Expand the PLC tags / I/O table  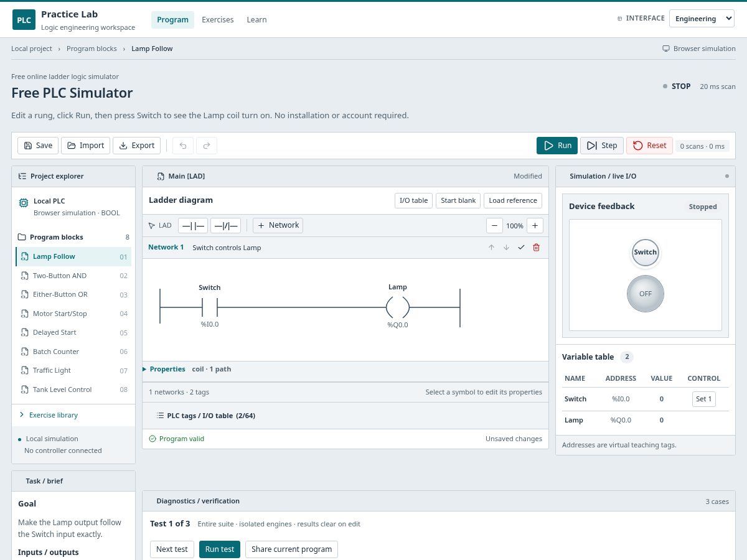click(x=345, y=416)
